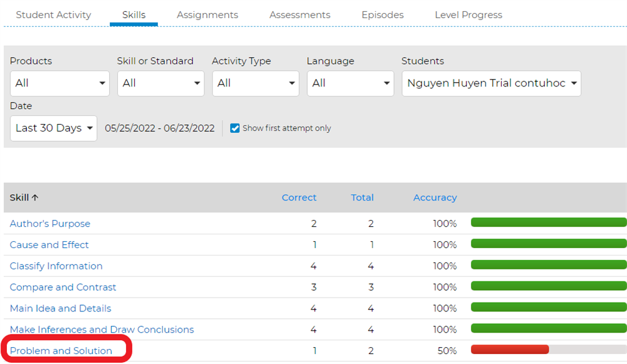This screenshot has width=627, height=364.
Task: Click the Total column header
Action: [x=362, y=197]
